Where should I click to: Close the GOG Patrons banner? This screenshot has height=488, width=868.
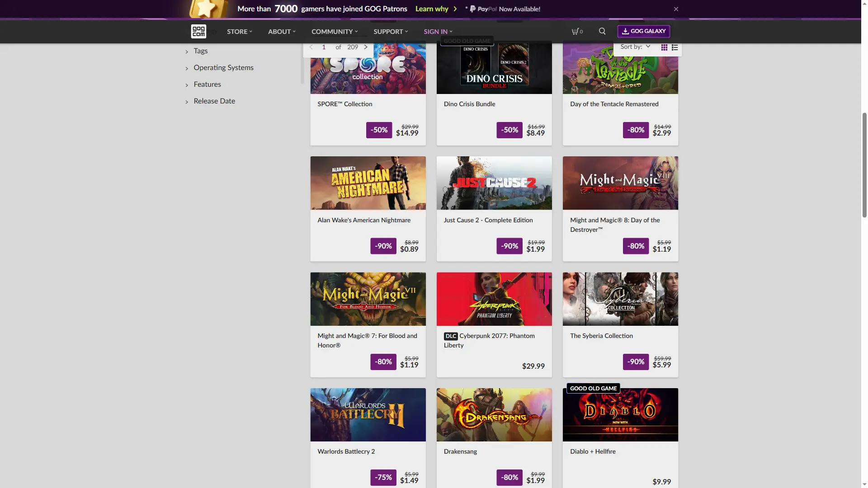676,9
